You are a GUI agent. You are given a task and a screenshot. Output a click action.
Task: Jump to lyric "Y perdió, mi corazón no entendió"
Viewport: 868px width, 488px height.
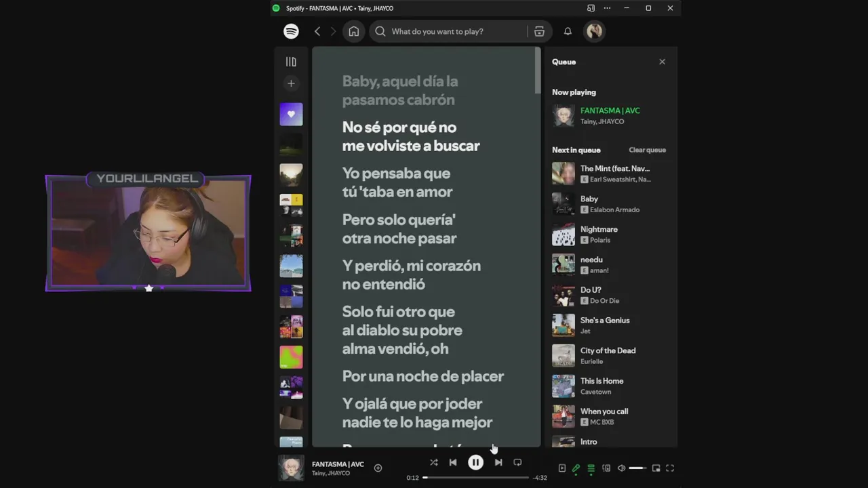click(x=412, y=275)
